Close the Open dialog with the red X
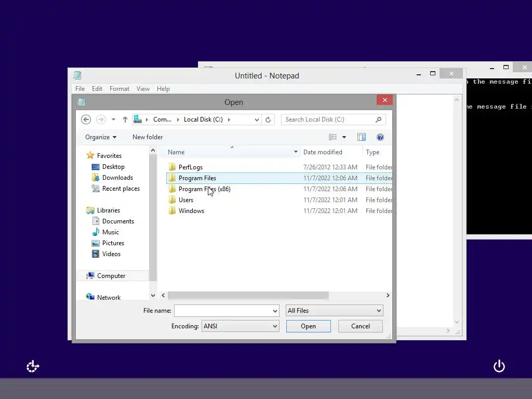 pyautogui.click(x=385, y=100)
